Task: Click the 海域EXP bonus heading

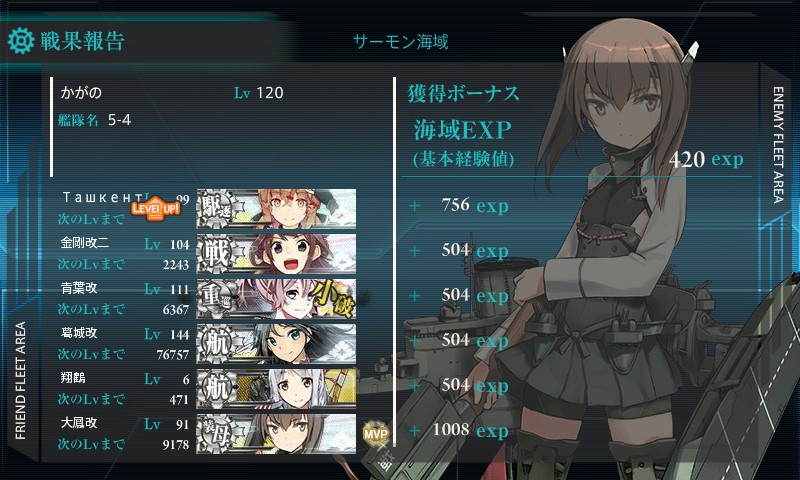Action: point(462,130)
